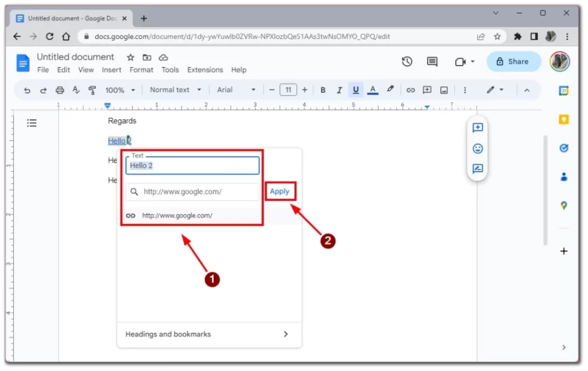Click the Print icon in toolbar
The width and height of the screenshot is (588, 371).
pyautogui.click(x=60, y=90)
